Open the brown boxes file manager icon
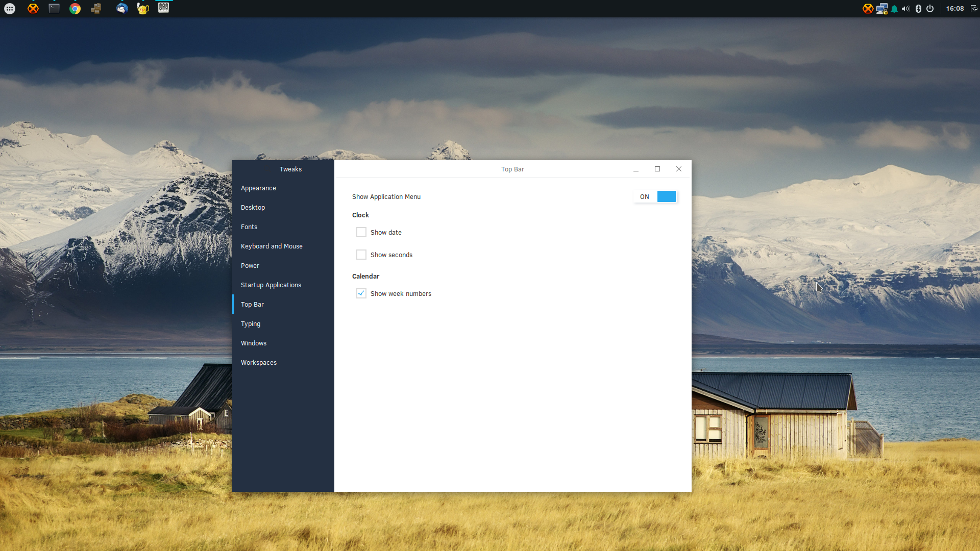This screenshot has width=980, height=551. 96,9
